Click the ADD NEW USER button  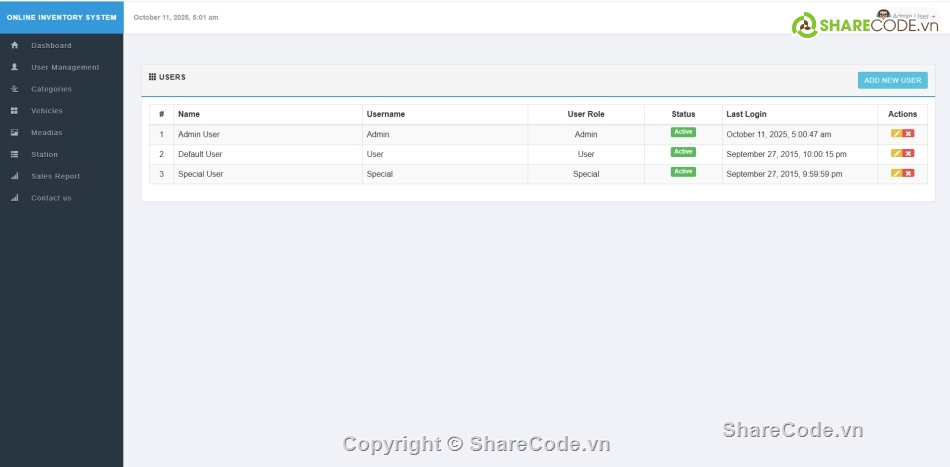892,80
